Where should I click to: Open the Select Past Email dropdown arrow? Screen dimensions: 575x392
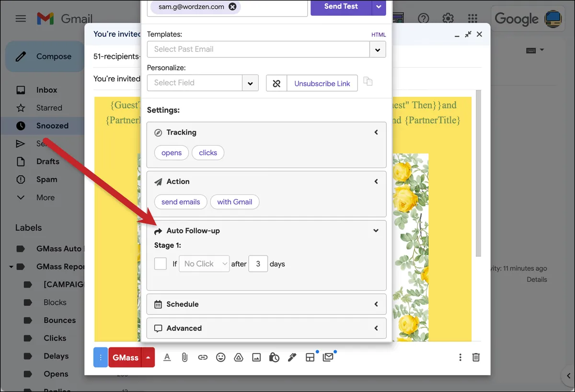click(378, 49)
